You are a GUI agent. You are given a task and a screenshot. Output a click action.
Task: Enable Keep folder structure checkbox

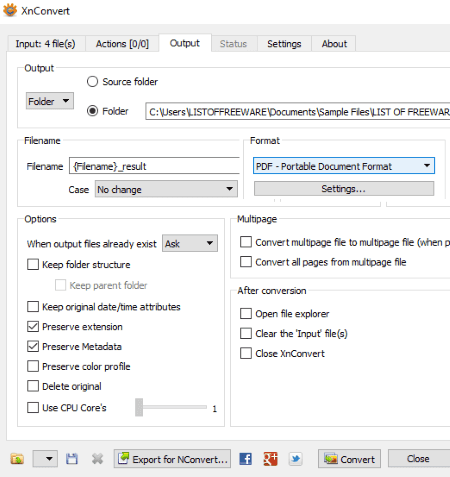(x=33, y=264)
